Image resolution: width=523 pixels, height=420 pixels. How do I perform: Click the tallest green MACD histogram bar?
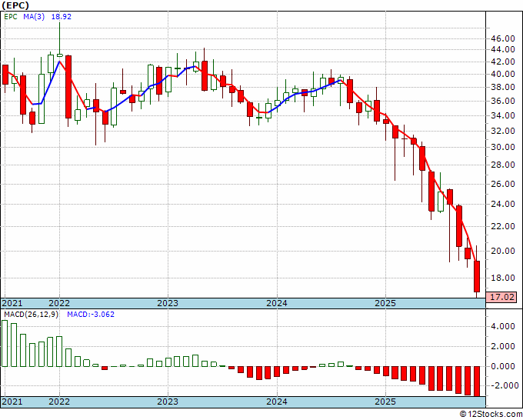(x=5, y=343)
